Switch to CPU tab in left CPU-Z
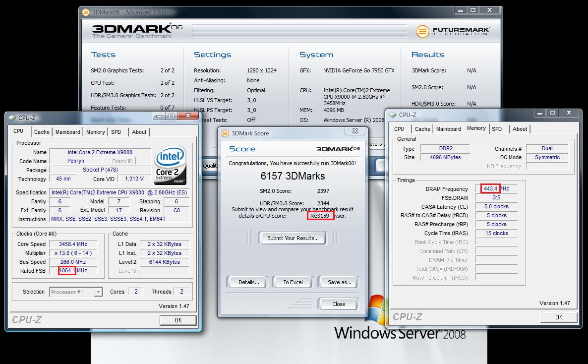588x364 pixels. pyautogui.click(x=18, y=131)
